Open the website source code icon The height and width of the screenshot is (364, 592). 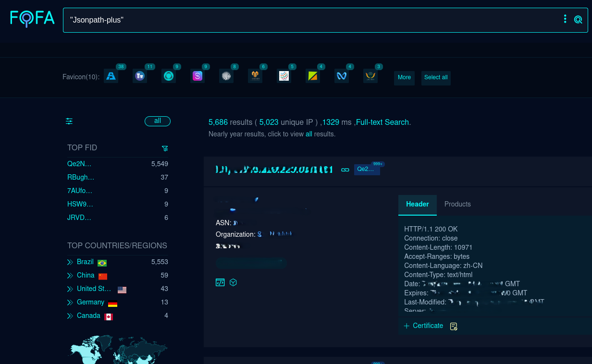click(x=220, y=282)
